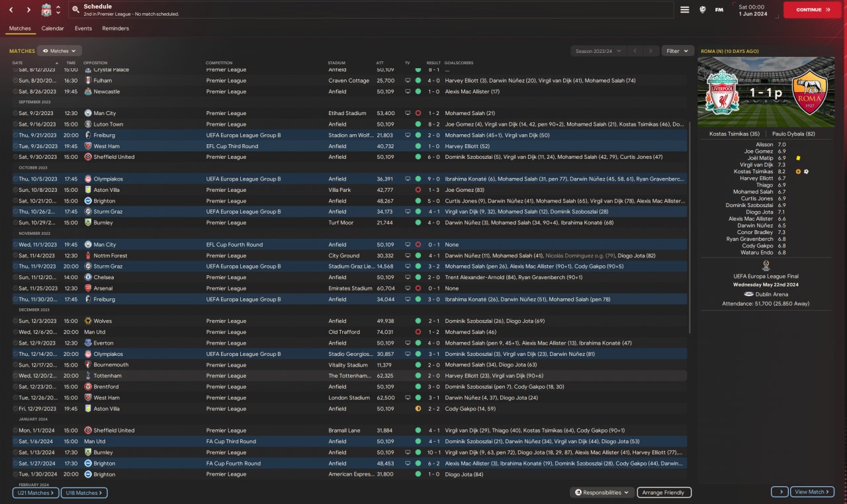Viewport: 847px width, 504px height.
Task: Click the Newcastle club badge
Action: pos(88,91)
